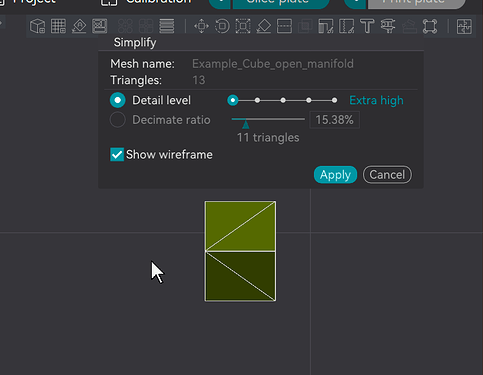483x375 pixels.
Task: Click the Add object cube icon
Action: 37,26
